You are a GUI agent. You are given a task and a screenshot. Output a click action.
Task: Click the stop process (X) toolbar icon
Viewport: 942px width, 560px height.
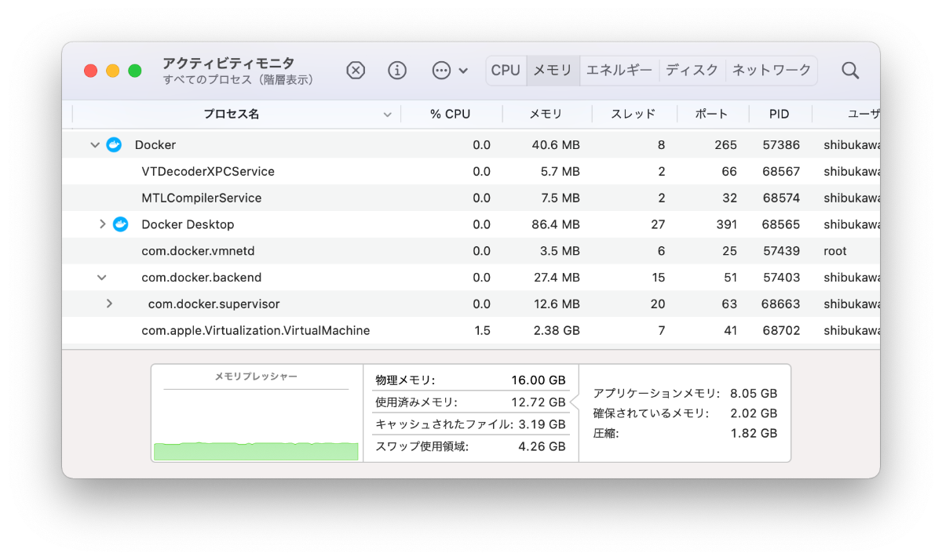click(356, 71)
